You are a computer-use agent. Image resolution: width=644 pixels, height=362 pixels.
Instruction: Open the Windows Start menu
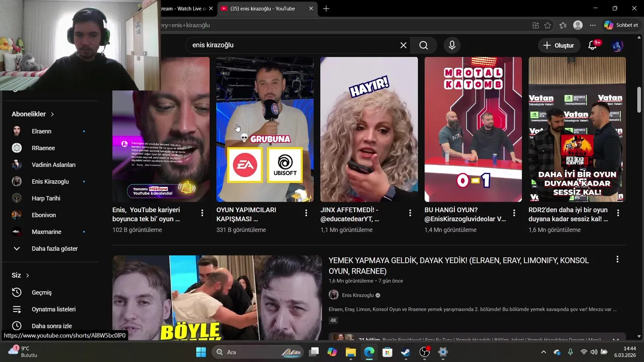201,352
